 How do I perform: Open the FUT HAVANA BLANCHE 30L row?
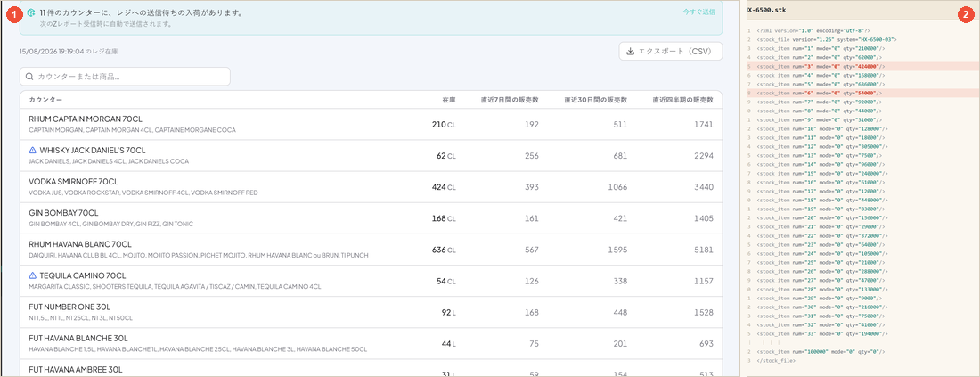pos(371,343)
